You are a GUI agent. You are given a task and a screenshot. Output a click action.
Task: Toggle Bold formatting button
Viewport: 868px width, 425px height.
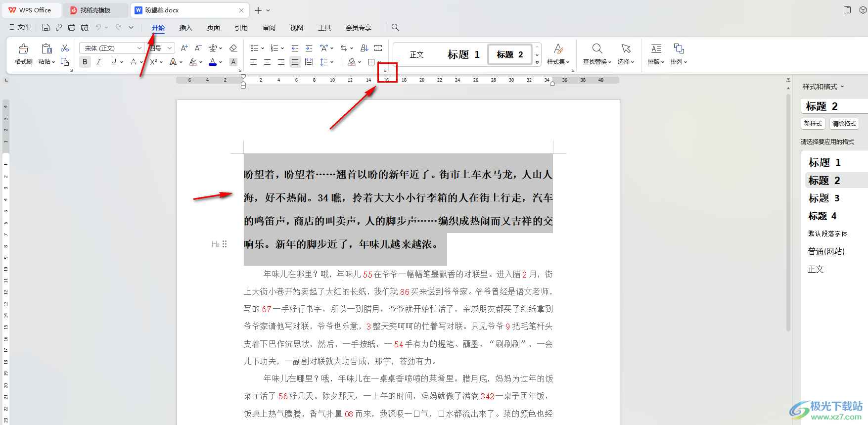click(x=85, y=62)
